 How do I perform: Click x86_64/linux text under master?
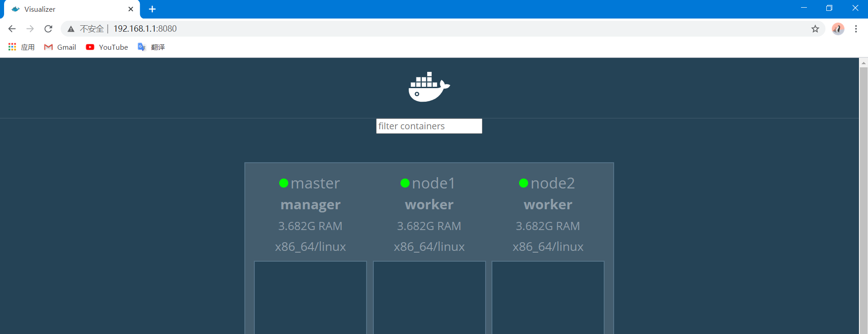310,247
